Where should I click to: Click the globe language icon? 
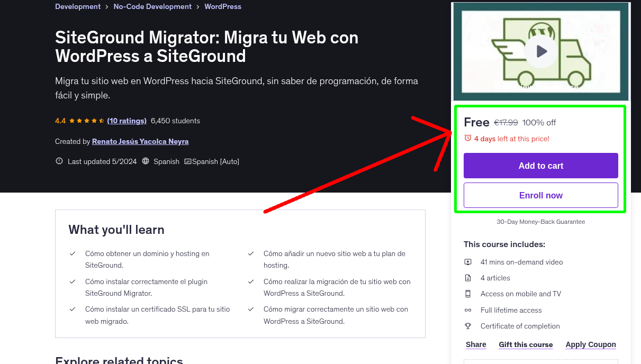point(145,161)
